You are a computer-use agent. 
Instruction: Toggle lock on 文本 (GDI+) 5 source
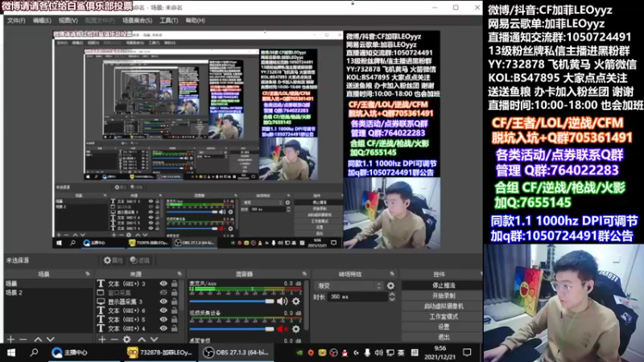click(x=174, y=319)
